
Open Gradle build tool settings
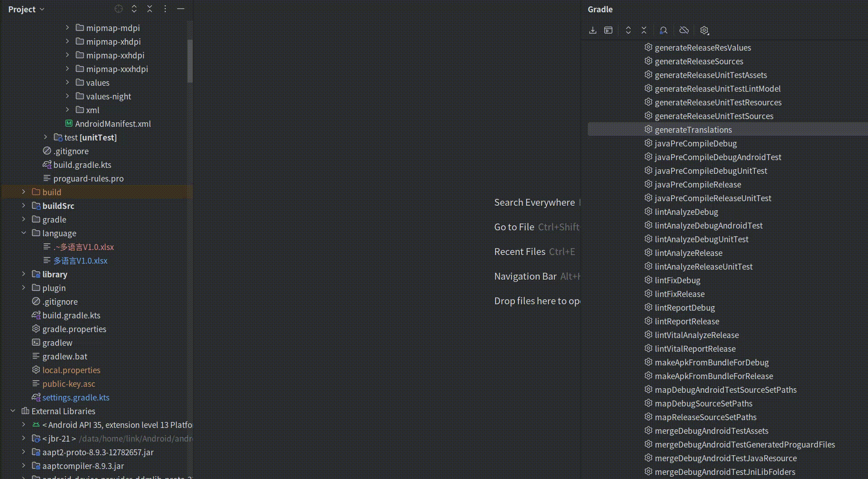click(705, 30)
